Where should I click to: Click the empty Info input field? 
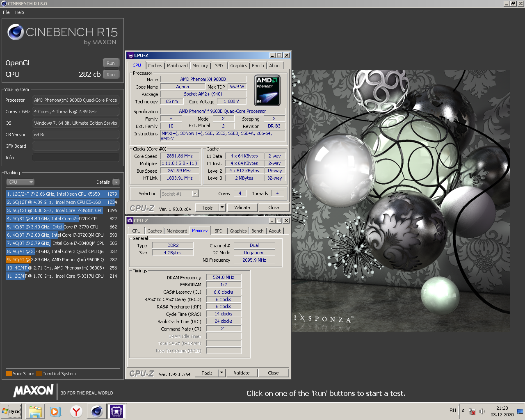coord(76,157)
